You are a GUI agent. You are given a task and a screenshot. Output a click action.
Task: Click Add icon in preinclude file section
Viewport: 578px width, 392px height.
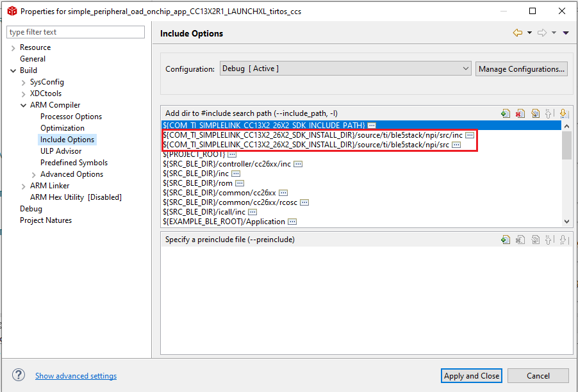(506, 240)
